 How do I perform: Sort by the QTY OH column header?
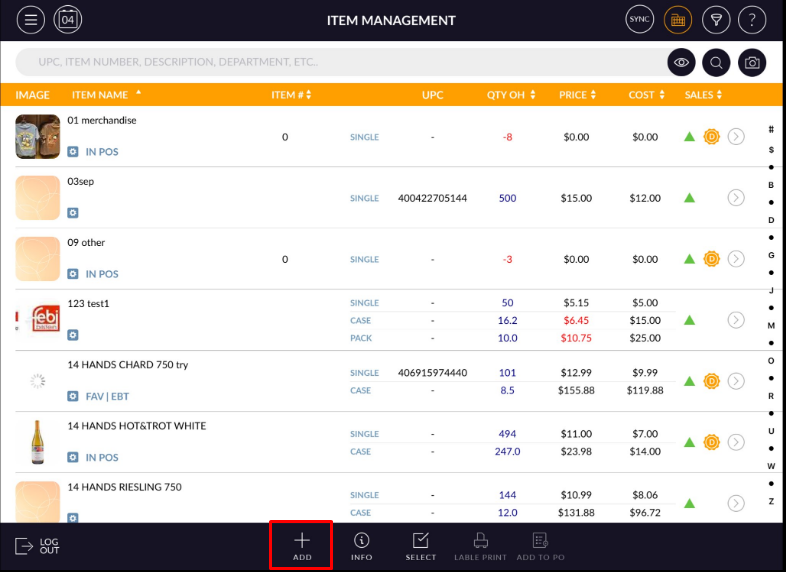pyautogui.click(x=512, y=95)
